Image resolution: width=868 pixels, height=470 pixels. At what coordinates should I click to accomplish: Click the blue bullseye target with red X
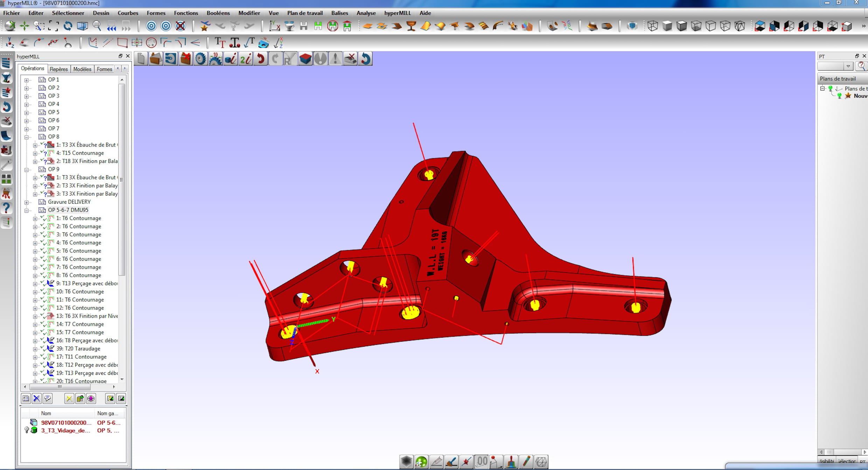click(180, 26)
